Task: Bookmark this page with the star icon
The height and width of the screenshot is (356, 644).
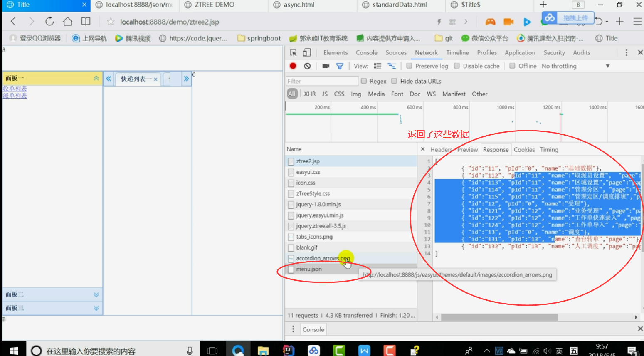Action: tap(111, 22)
